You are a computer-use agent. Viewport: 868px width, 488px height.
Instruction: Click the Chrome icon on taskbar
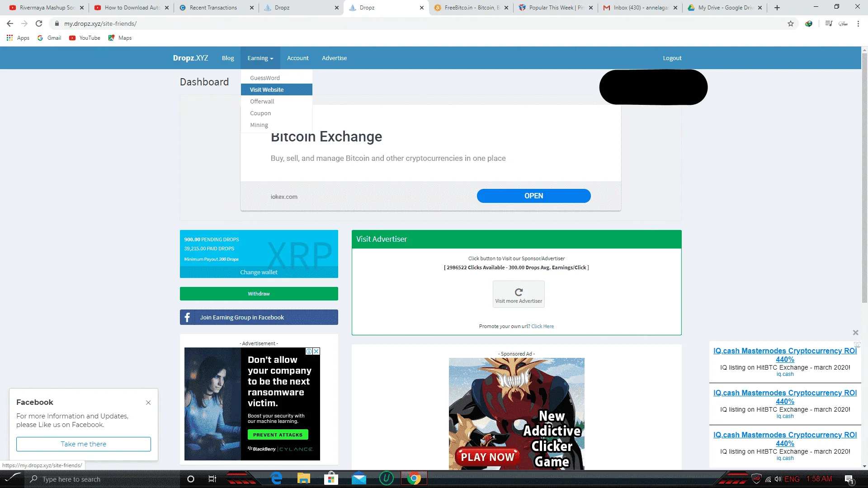pos(414,479)
